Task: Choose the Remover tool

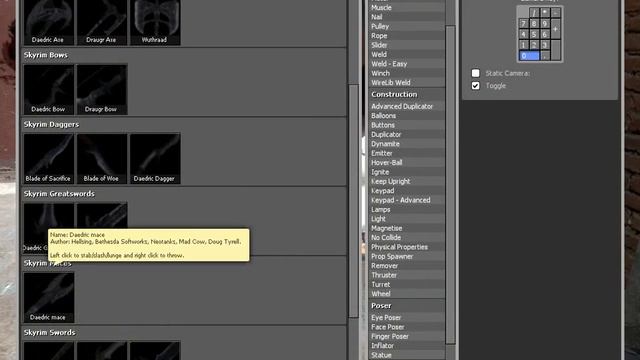Action: pyautogui.click(x=407, y=266)
